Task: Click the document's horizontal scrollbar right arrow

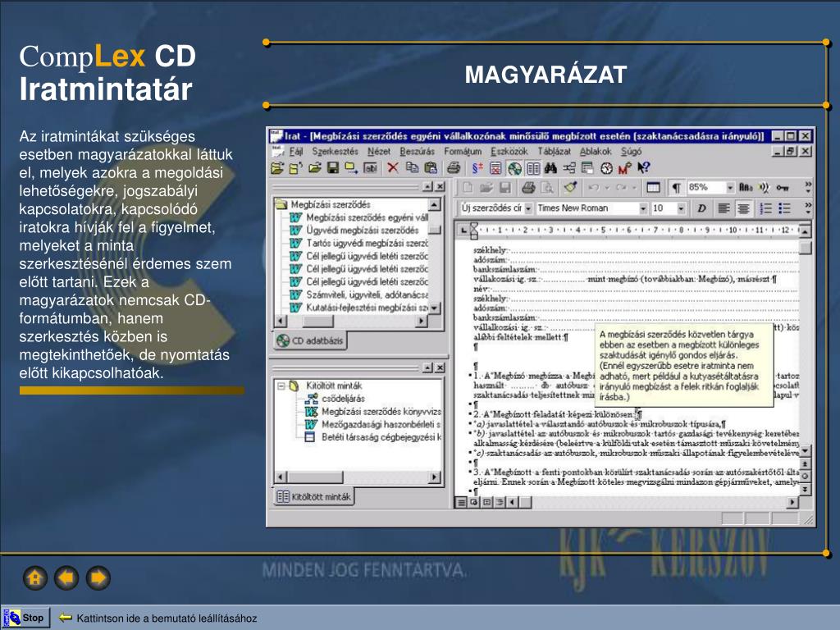Action: 792,502
